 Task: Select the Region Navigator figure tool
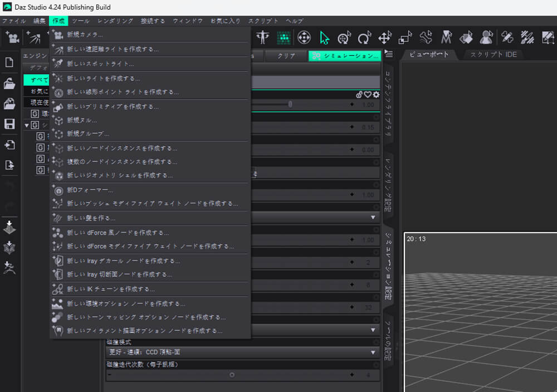tap(486, 38)
